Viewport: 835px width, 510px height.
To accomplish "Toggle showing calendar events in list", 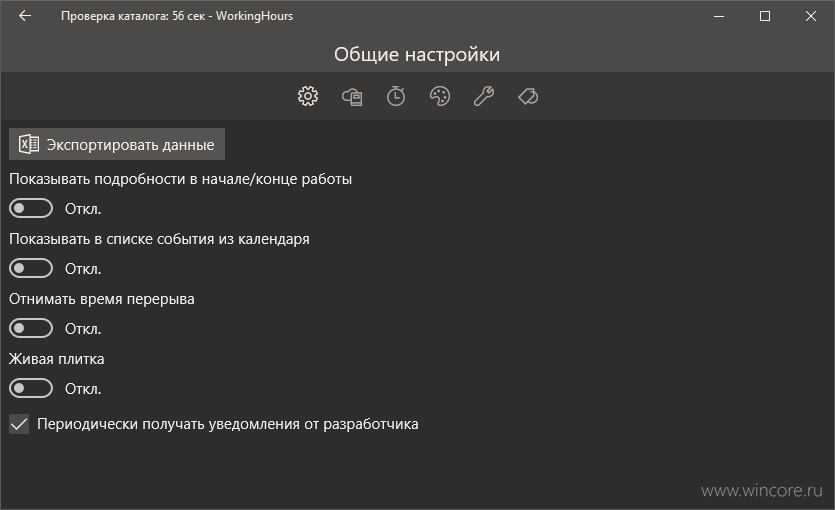I will coord(31,268).
